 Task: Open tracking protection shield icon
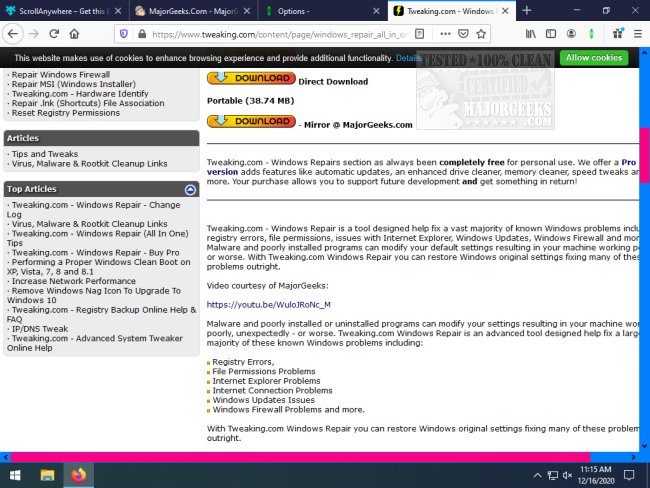[x=124, y=34]
